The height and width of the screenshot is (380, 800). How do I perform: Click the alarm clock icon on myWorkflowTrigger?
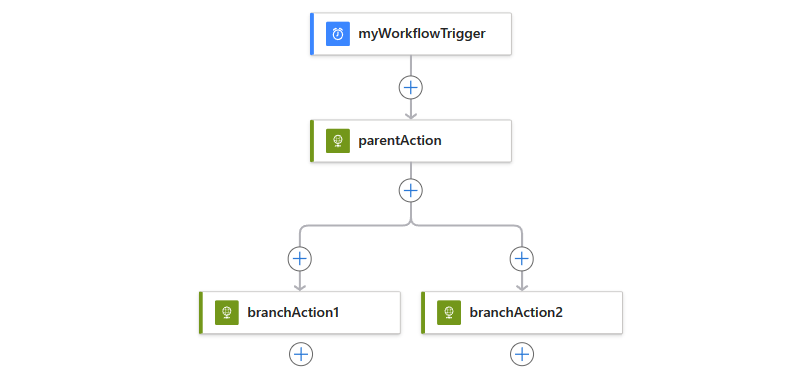click(x=338, y=34)
